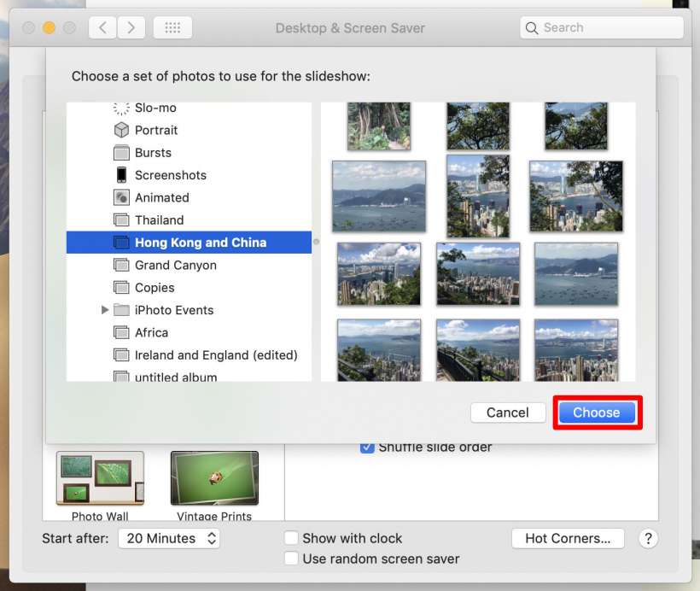Click the split view divider handle

click(x=317, y=242)
